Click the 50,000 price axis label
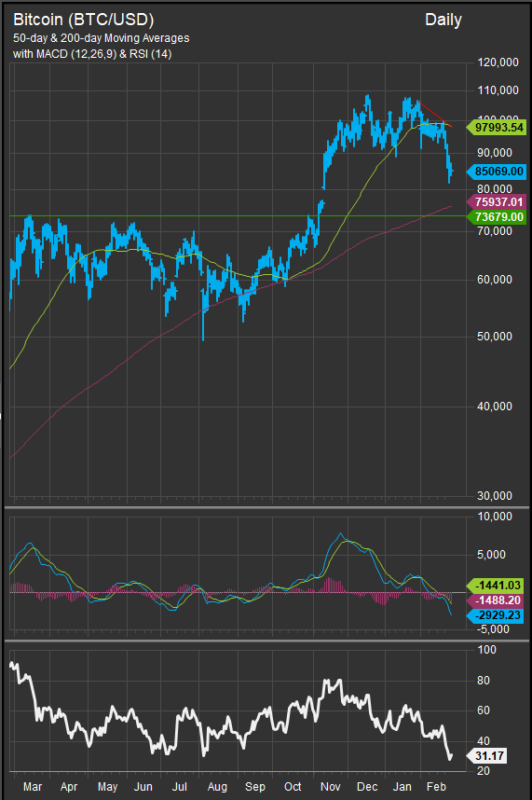 [495, 337]
